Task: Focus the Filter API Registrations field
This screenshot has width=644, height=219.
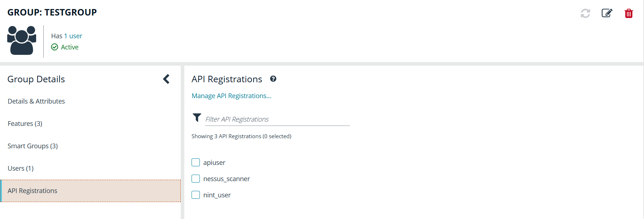Action: pyautogui.click(x=277, y=119)
